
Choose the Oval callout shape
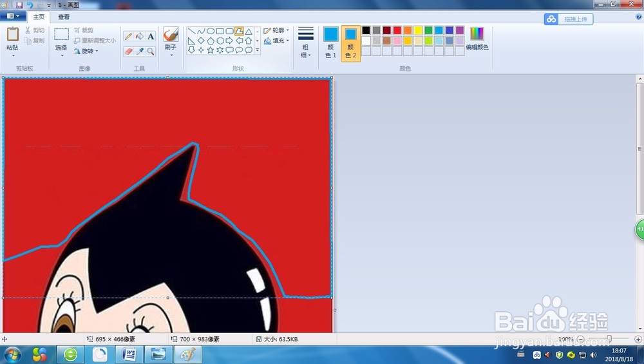[239, 50]
